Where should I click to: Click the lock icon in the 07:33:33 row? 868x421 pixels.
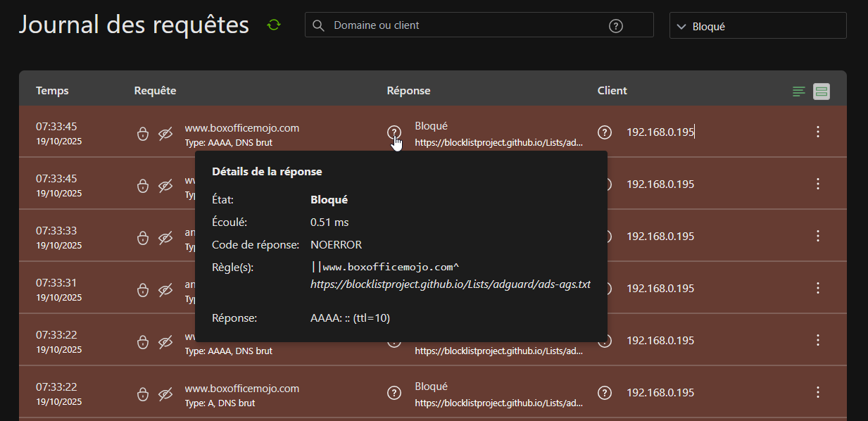pos(143,238)
